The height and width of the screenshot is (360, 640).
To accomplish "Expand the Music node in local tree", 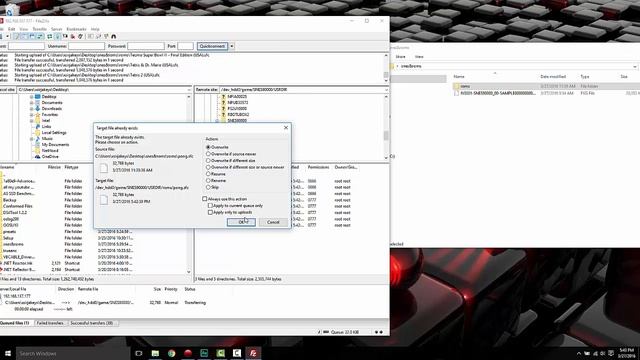I will 31,139.
